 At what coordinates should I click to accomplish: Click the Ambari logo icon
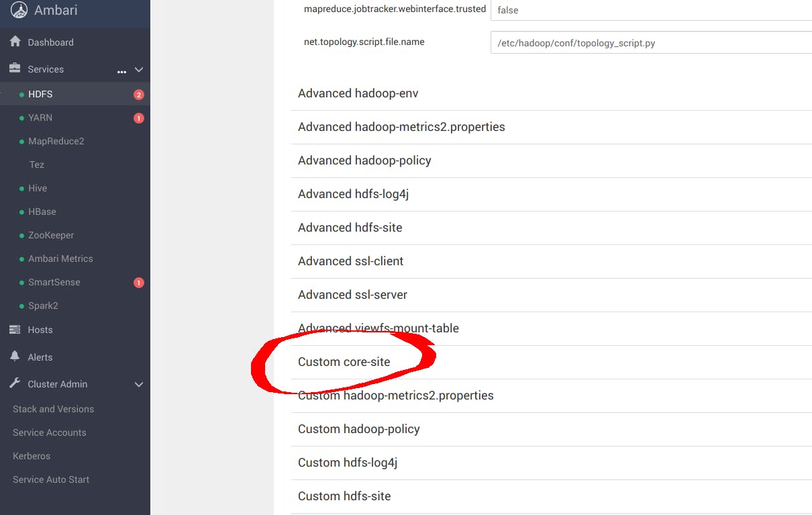(20, 10)
